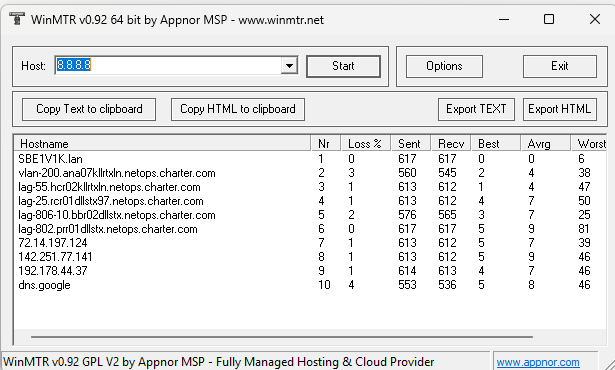615x370 pixels.
Task: Open the Host dropdown arrow
Action: 289,66
